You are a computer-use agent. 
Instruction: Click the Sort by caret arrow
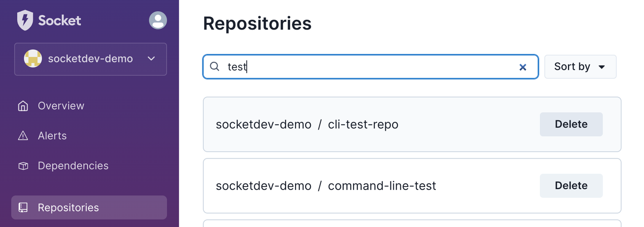pos(602,67)
